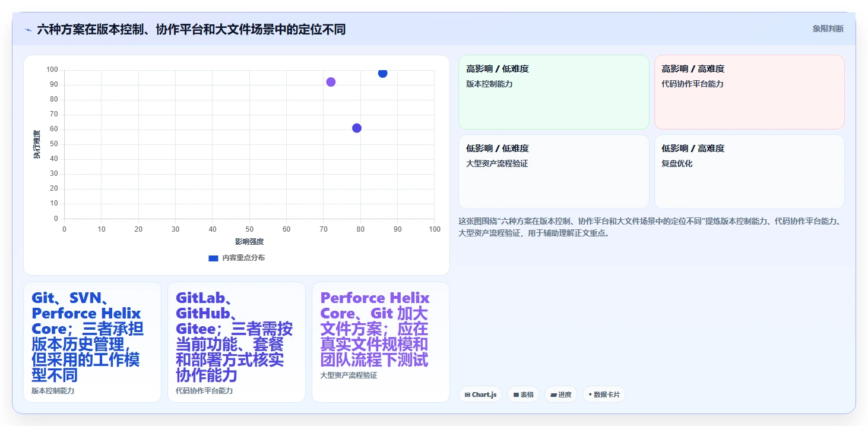Click the 进度 tag chip

[560, 395]
